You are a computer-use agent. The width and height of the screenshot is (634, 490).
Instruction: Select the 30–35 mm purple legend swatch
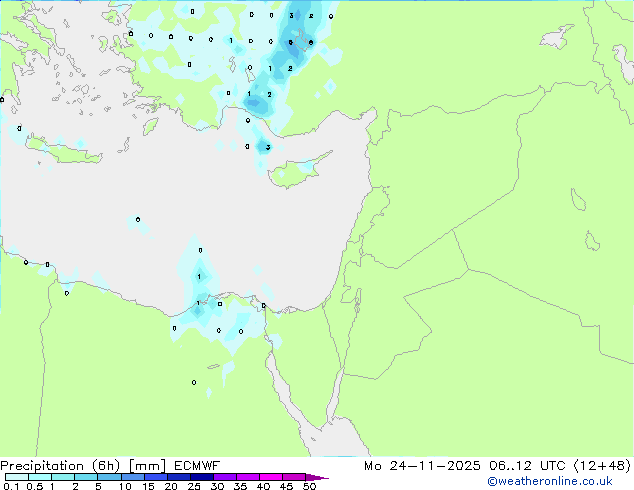(225, 477)
